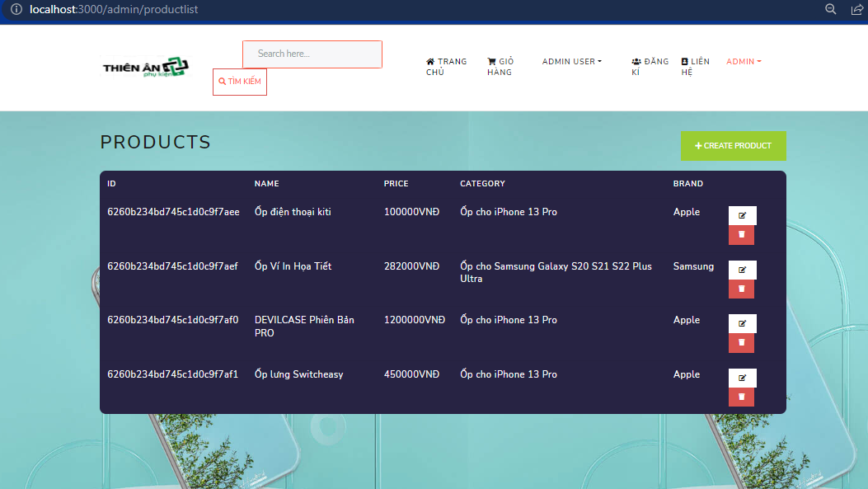
Task: Click the BRAND column header
Action: pos(688,183)
